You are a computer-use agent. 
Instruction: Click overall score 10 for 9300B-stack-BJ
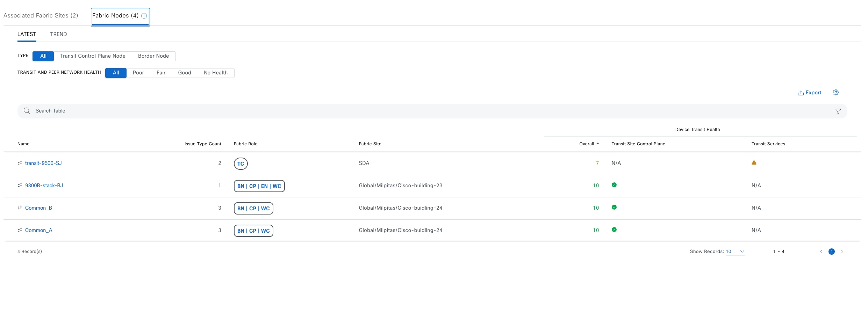pyautogui.click(x=596, y=186)
